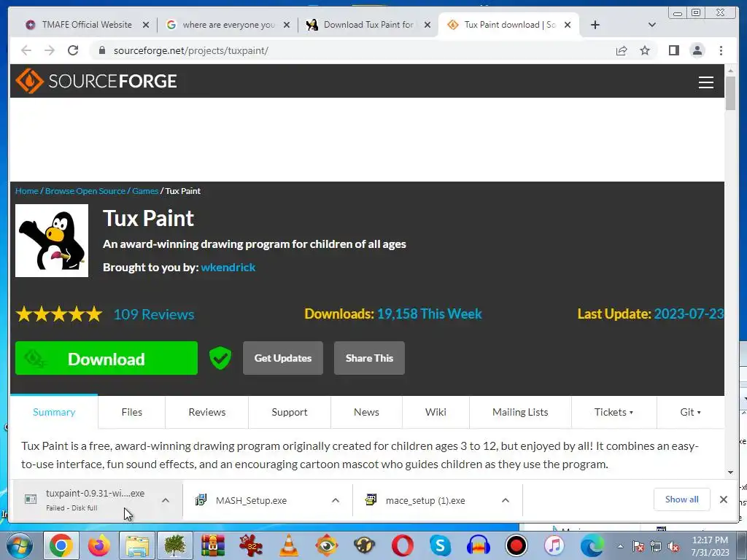Screen dimensions: 747x560
Task: Open the tab search dropdown chevron
Action: click(x=652, y=25)
